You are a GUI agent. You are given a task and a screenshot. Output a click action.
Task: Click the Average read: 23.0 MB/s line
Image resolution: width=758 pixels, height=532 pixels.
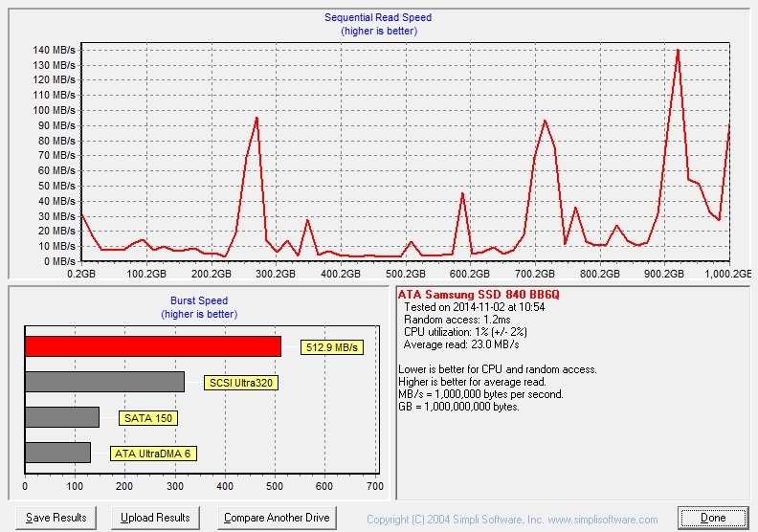[x=461, y=344]
